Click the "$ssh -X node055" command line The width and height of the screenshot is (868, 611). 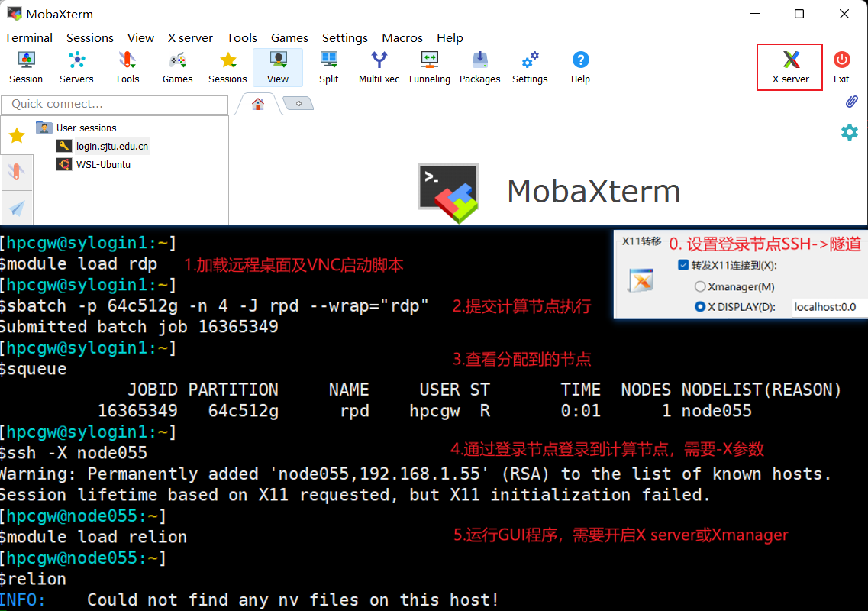pyautogui.click(x=73, y=453)
